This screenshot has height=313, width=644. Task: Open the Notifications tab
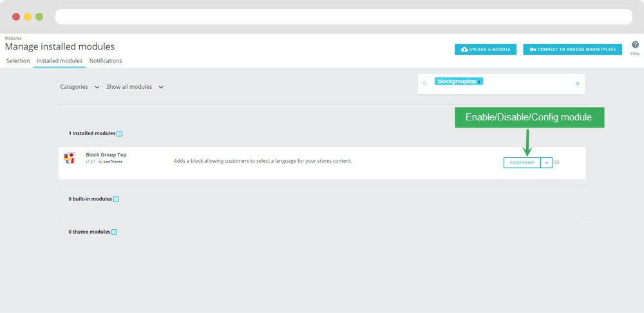tap(106, 61)
